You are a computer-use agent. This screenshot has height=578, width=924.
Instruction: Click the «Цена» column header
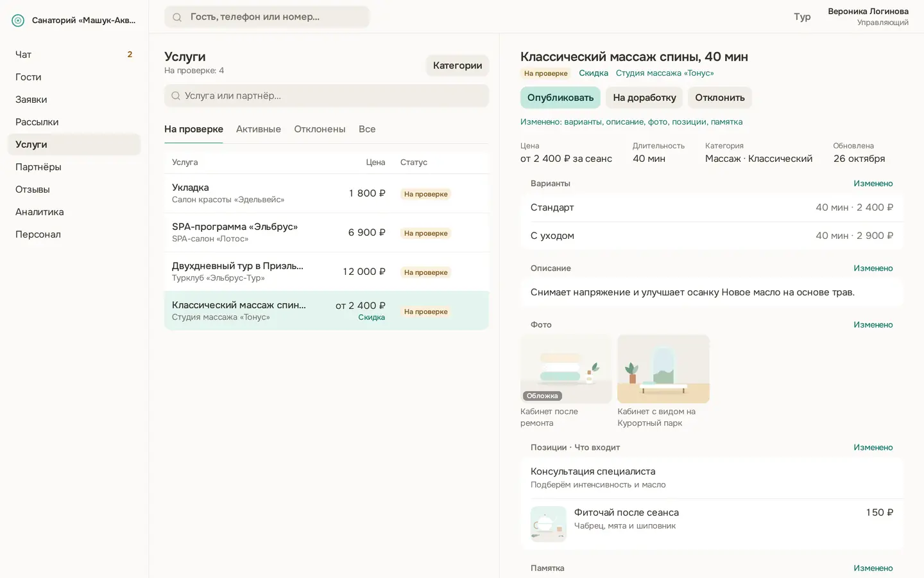point(375,162)
